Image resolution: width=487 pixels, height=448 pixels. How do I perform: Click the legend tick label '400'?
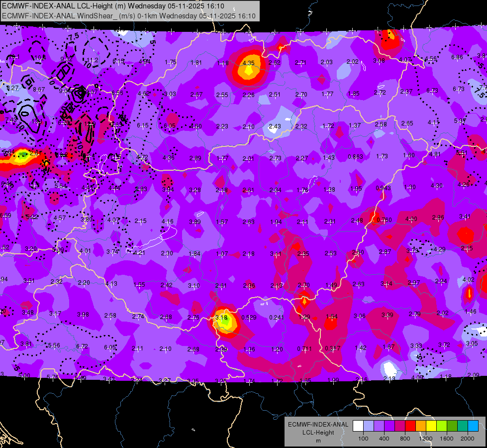(x=384, y=439)
